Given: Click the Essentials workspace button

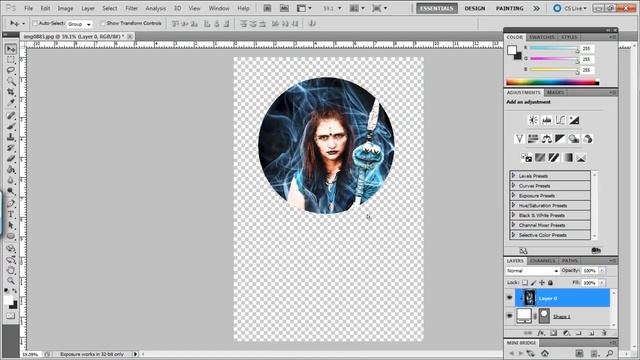Looking at the screenshot, I should 436,8.
